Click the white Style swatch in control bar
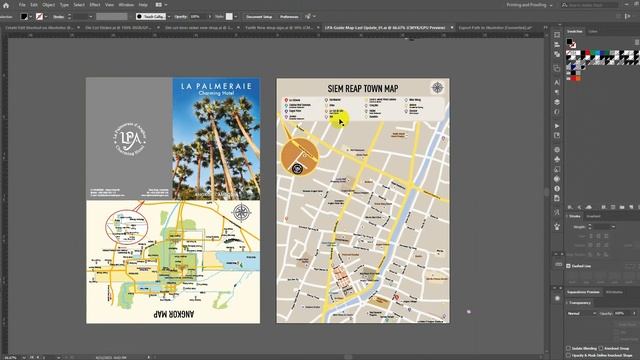 click(229, 17)
